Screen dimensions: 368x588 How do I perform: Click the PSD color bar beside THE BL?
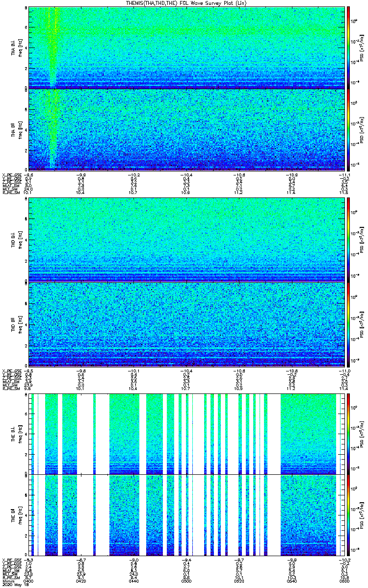click(x=348, y=433)
